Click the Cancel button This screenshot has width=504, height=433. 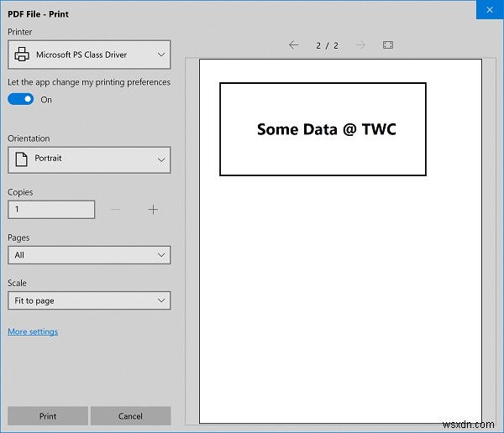(130, 416)
